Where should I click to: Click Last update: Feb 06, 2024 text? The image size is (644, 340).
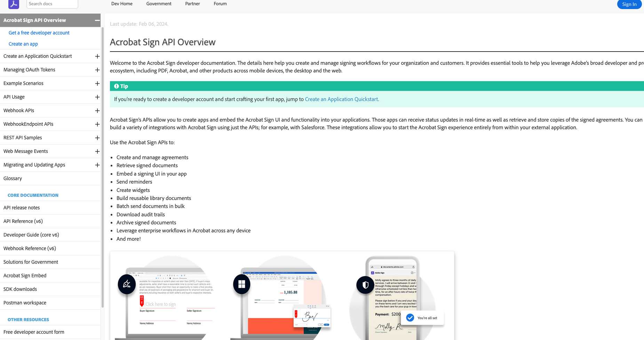(139, 24)
